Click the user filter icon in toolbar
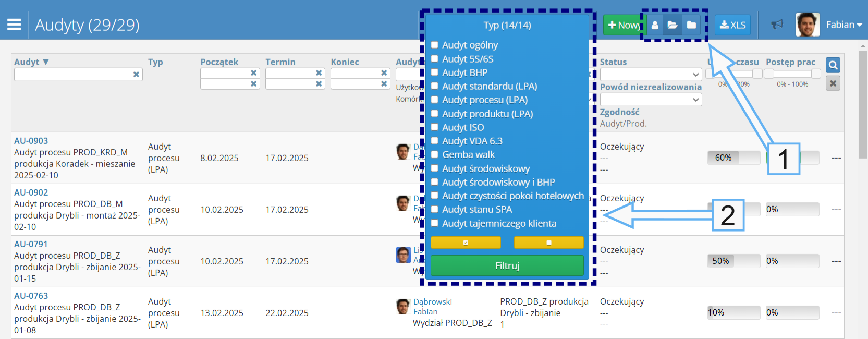Image resolution: width=868 pixels, height=339 pixels. [655, 25]
